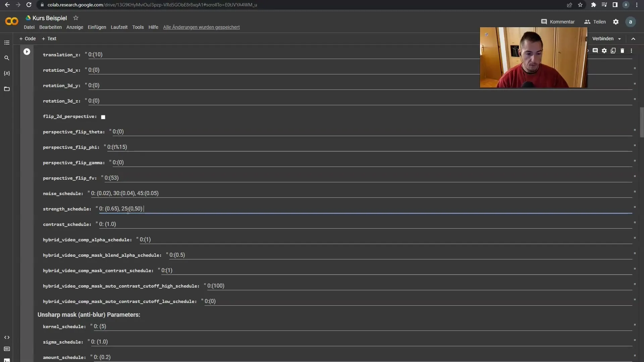Viewport: 644px width, 362px height.
Task: Edit the perspective_flip_phi field
Action: click(370, 147)
